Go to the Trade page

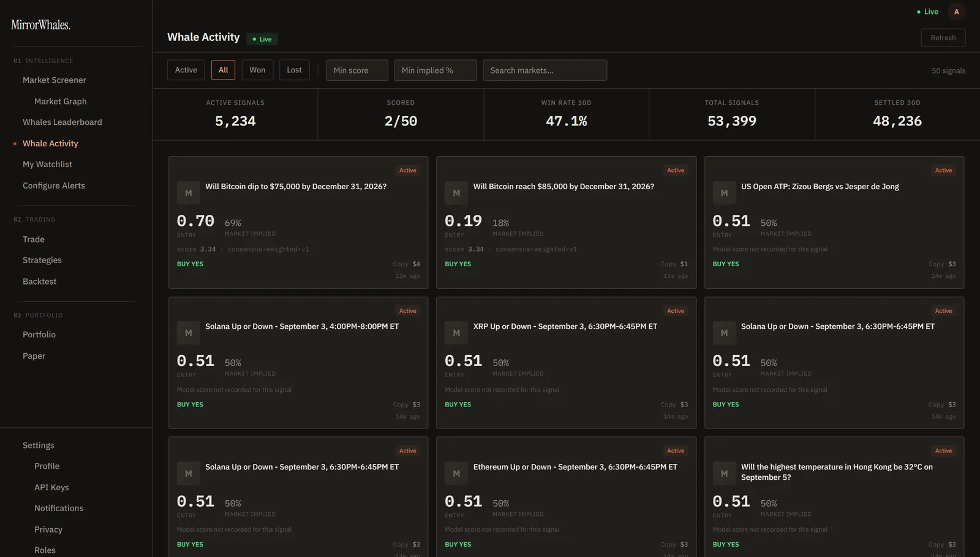coord(34,239)
